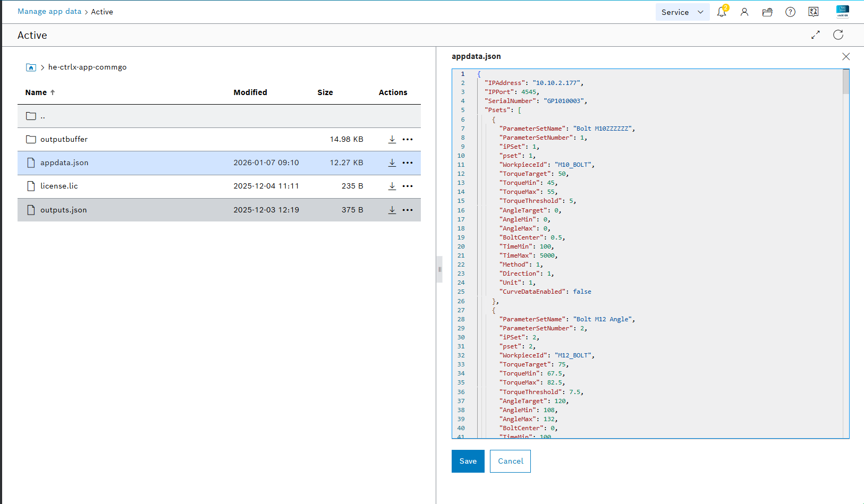Click the Size column header

coord(325,92)
